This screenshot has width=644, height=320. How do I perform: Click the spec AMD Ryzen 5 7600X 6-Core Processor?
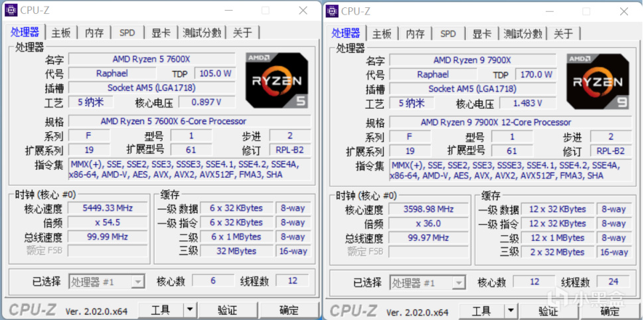(x=190, y=121)
